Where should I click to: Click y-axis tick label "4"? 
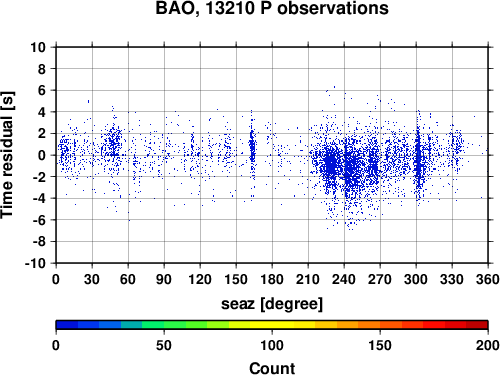(x=41, y=112)
